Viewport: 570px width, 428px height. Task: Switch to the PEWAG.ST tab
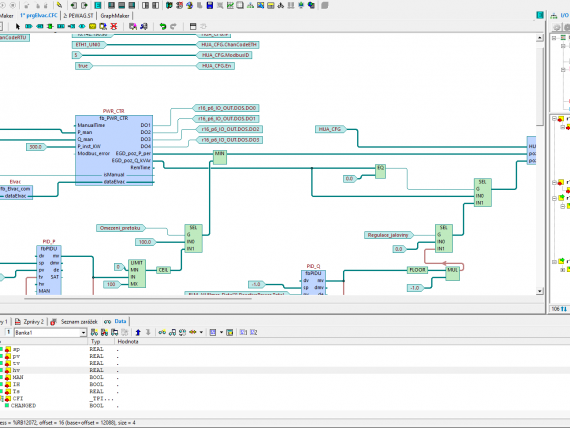[x=79, y=16]
